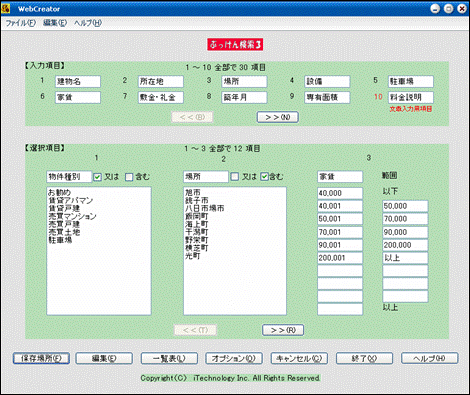Click input field 1 containing 建物名
This screenshot has width=470, height=395.
click(78, 82)
